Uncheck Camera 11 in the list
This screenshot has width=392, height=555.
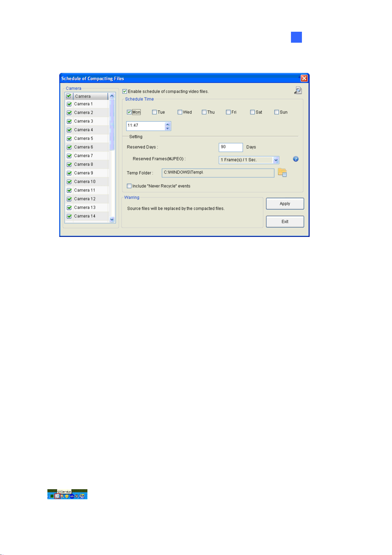point(69,190)
